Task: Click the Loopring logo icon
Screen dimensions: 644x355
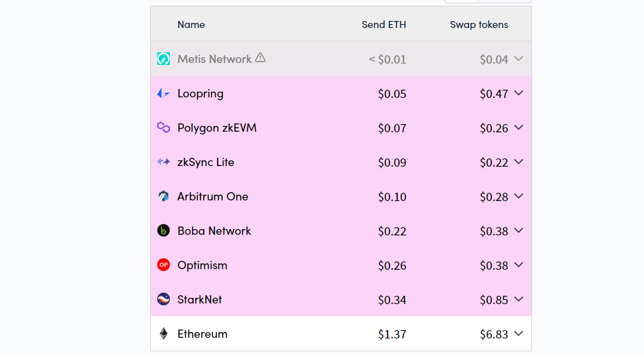Action: [164, 94]
